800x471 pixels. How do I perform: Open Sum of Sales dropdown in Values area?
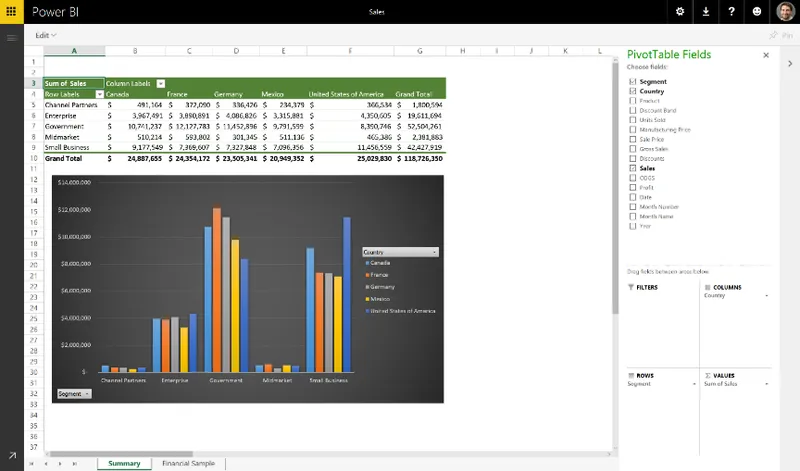point(766,384)
